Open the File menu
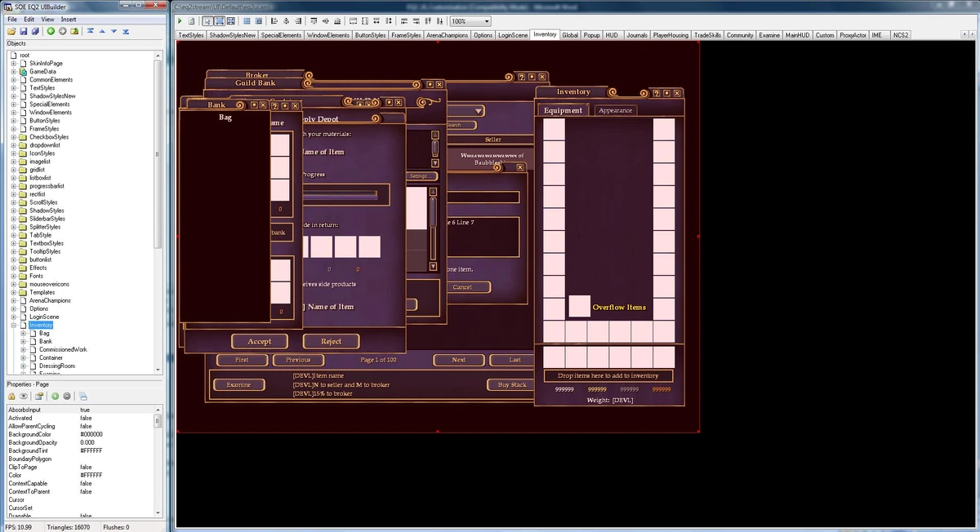 (x=13, y=18)
